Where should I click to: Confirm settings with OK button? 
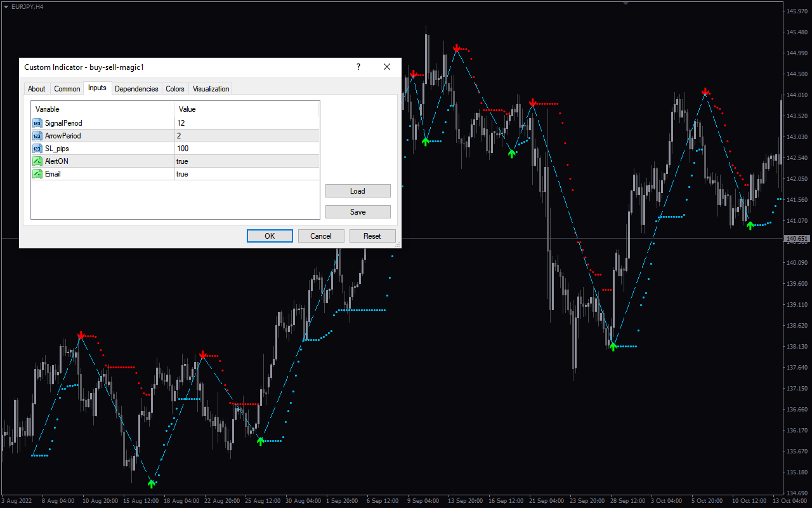(270, 236)
